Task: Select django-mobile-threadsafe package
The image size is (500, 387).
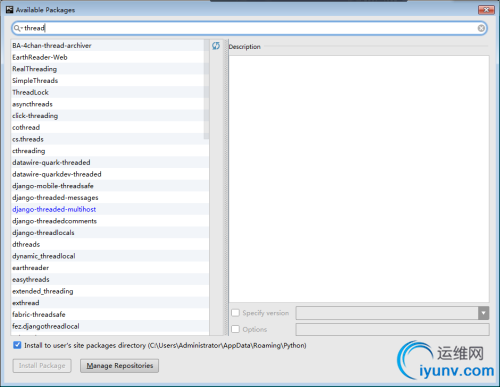Action: coord(110,186)
